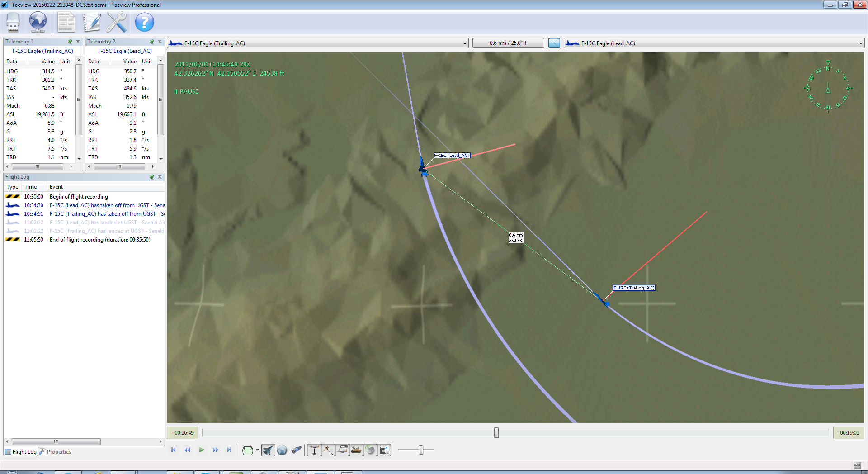Select Trailing_AC landed event at 11:02:22
This screenshot has width=868, height=474.
click(84, 231)
